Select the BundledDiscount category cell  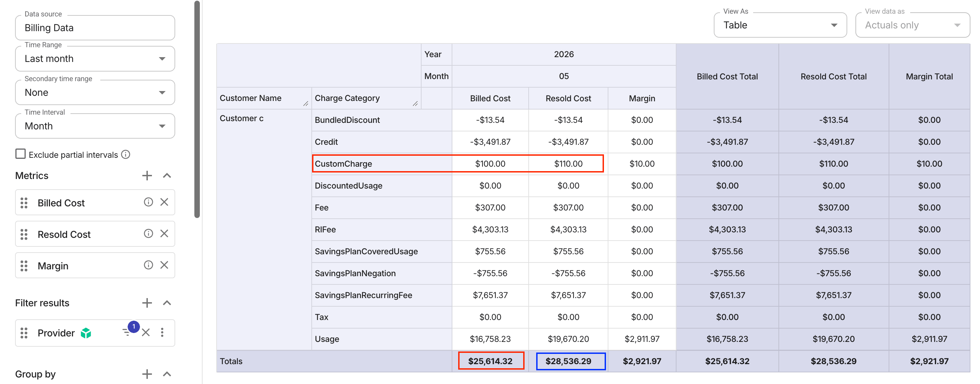point(382,120)
